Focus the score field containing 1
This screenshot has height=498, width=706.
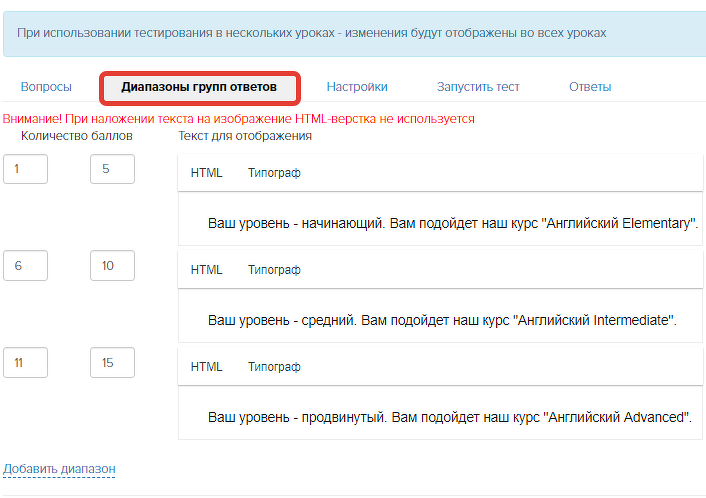[x=25, y=169]
